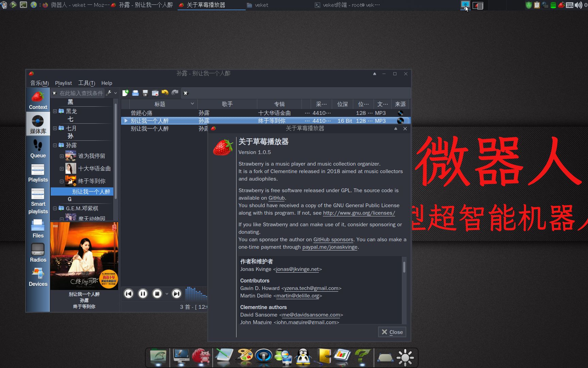
Task: Open the paypal.me/jonaskvinge link
Action: point(330,247)
